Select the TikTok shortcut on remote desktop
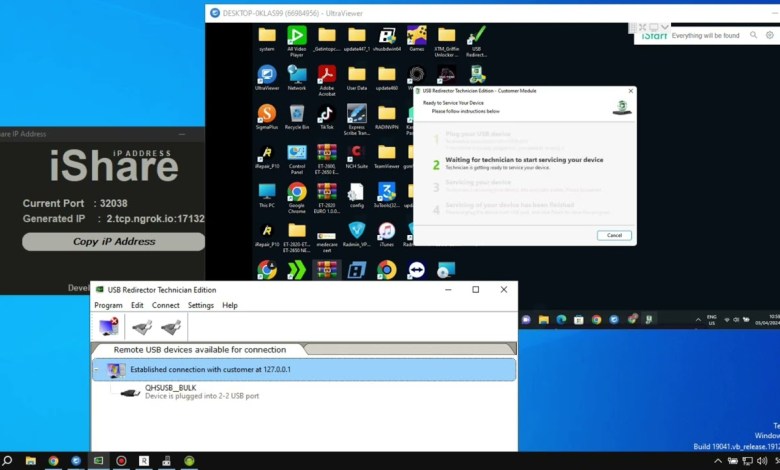780x470 pixels. tap(327, 117)
